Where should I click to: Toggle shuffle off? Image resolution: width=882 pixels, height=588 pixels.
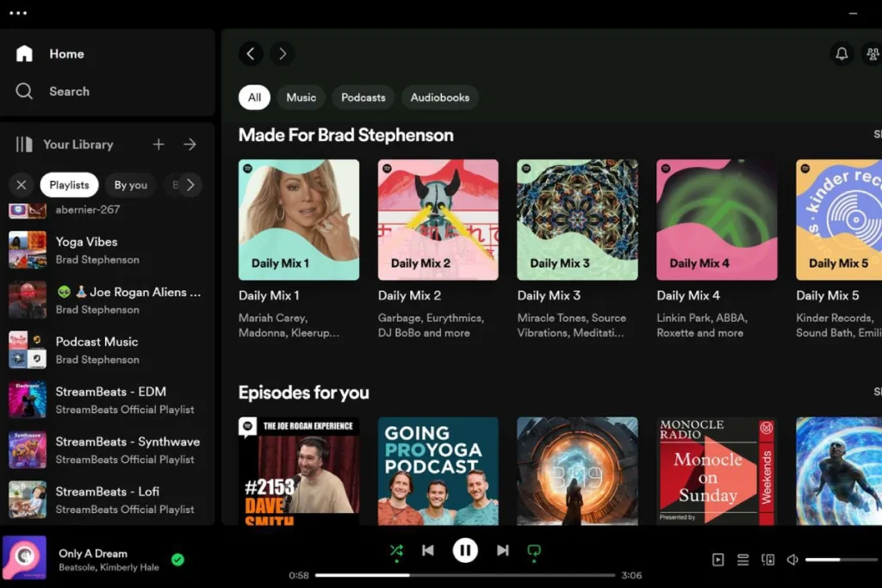click(x=396, y=550)
